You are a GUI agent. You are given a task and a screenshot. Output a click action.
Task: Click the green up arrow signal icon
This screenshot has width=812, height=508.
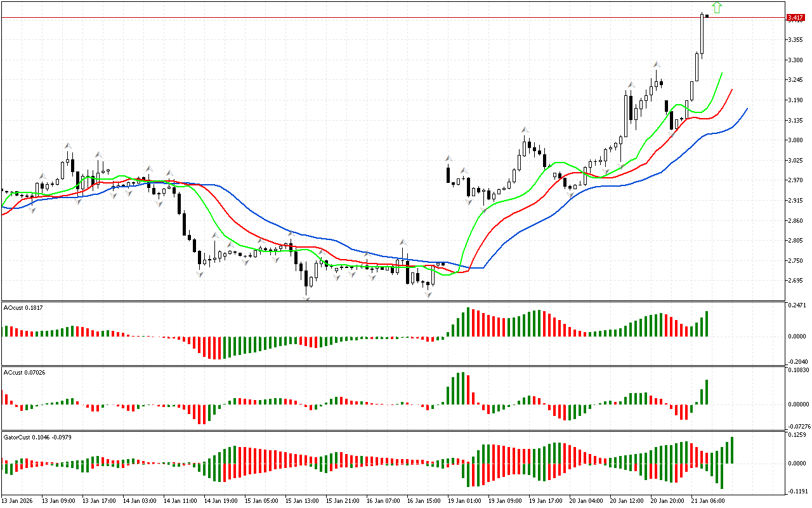pyautogui.click(x=717, y=8)
